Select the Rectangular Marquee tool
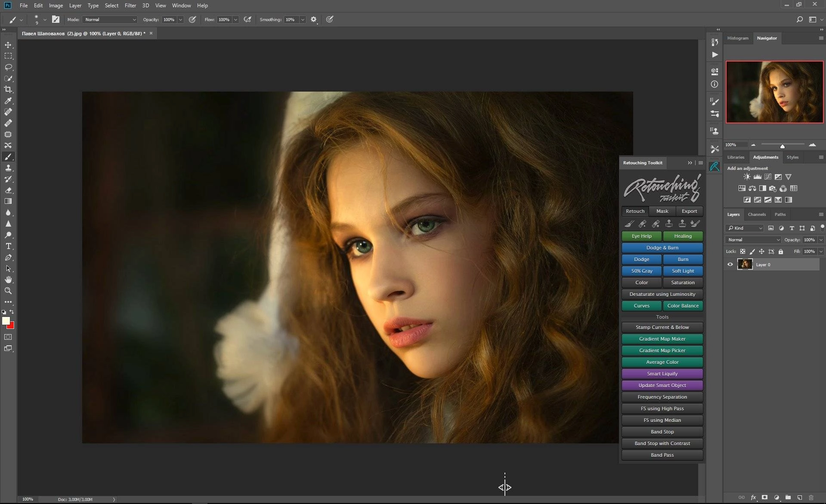The height and width of the screenshot is (504, 826). coord(8,56)
